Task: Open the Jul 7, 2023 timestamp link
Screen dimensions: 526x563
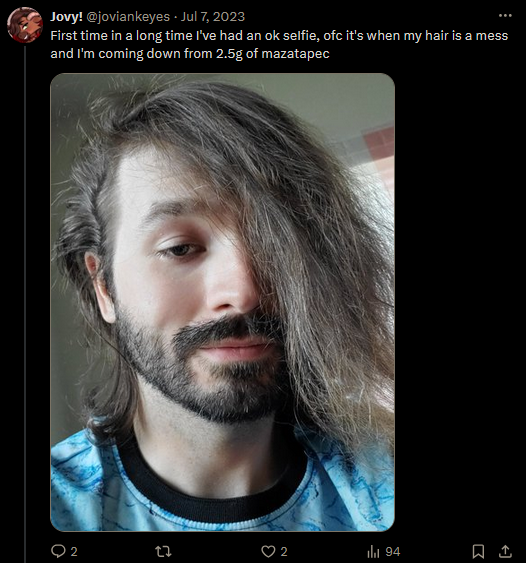Action: [x=213, y=17]
